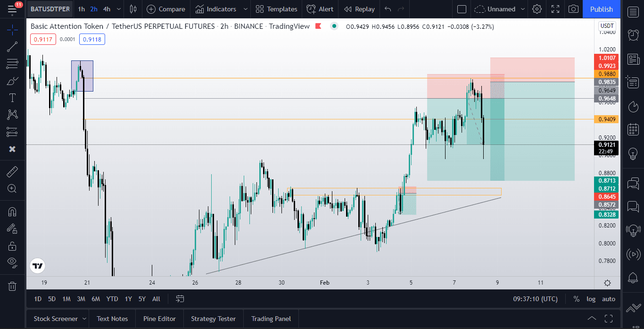Open the alerts alarm clock panel
The image size is (644, 329).
click(633, 34)
